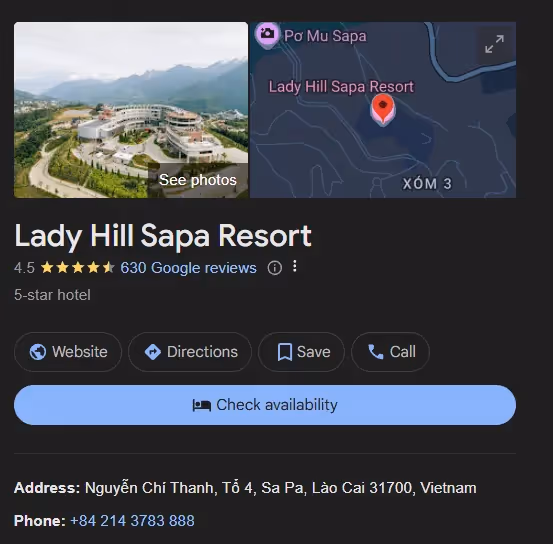Open 630 Google reviews link
This screenshot has height=544, width=553.
click(188, 268)
